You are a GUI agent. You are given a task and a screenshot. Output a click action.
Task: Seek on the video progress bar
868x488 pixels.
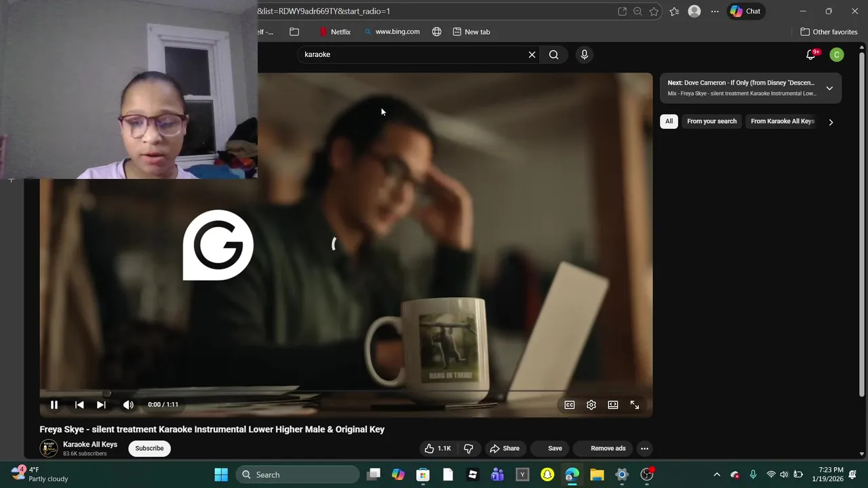click(x=346, y=392)
